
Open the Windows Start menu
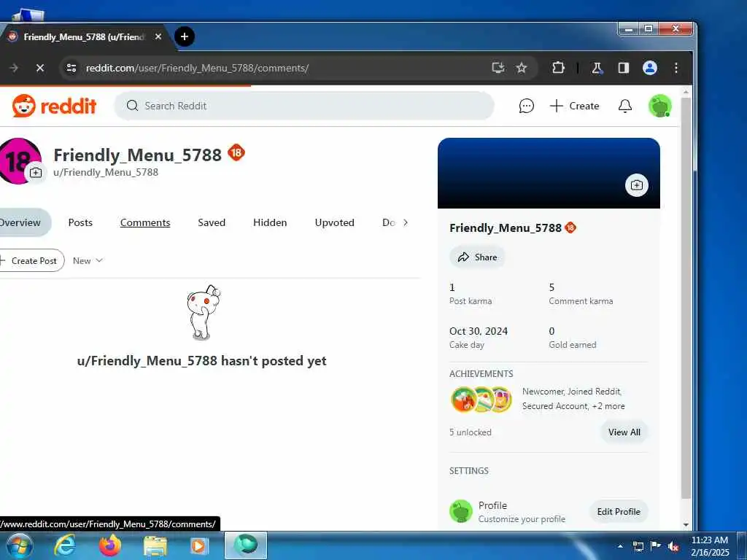click(18, 545)
